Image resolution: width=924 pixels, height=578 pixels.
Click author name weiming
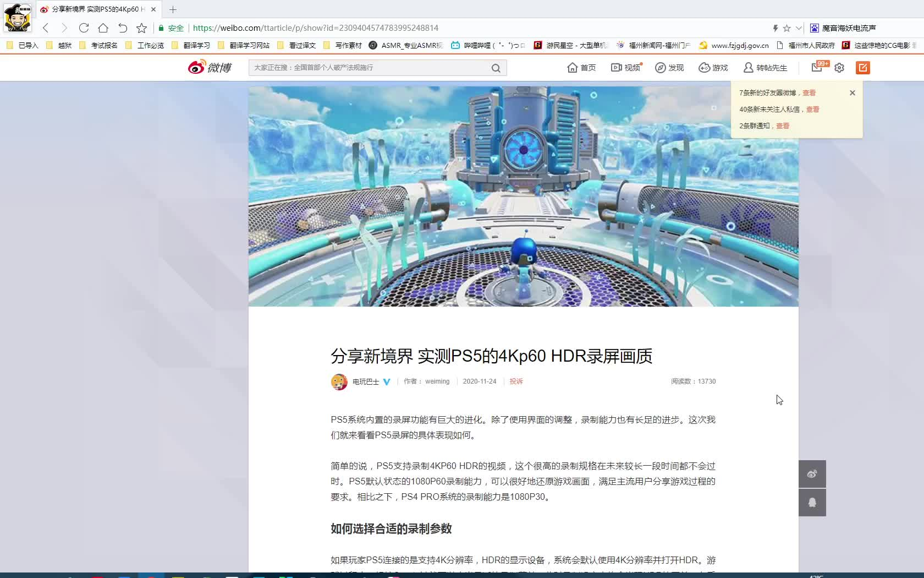(x=437, y=381)
